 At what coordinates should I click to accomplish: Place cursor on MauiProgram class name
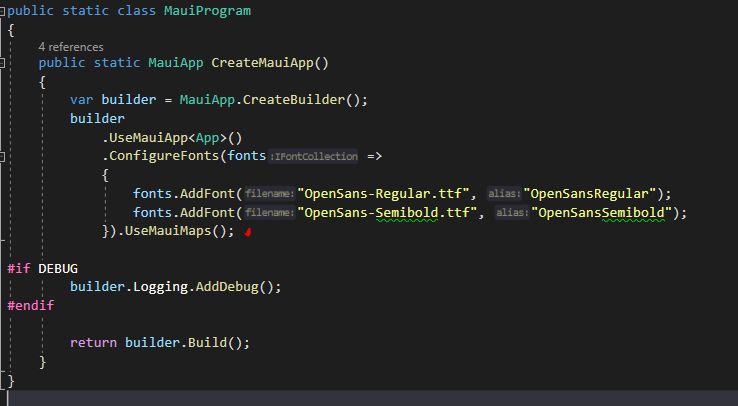[207, 11]
